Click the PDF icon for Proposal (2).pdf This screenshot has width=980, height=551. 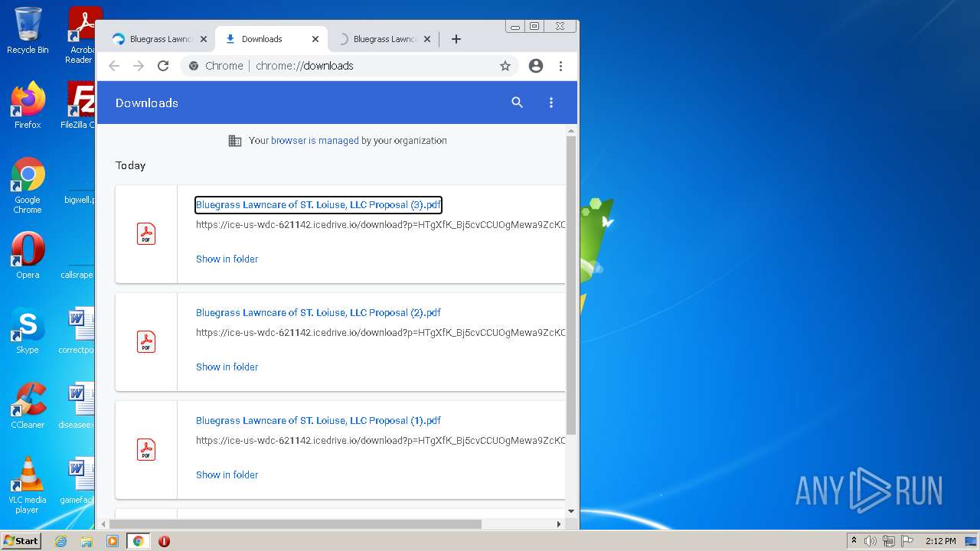pyautogui.click(x=146, y=341)
